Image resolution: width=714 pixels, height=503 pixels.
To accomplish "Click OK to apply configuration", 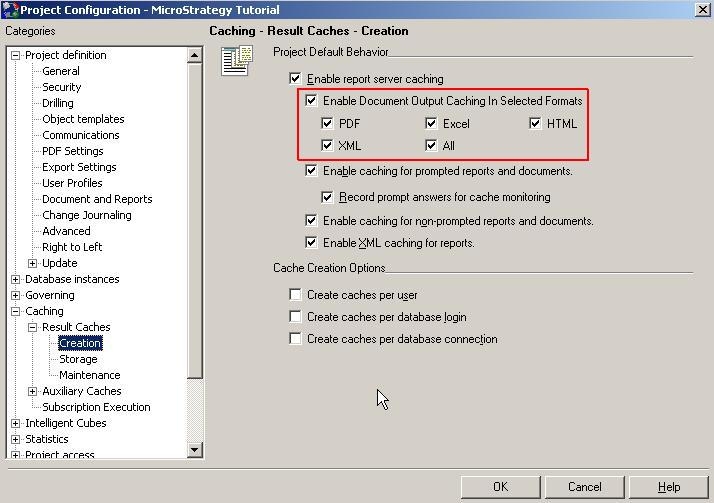I will (x=500, y=487).
